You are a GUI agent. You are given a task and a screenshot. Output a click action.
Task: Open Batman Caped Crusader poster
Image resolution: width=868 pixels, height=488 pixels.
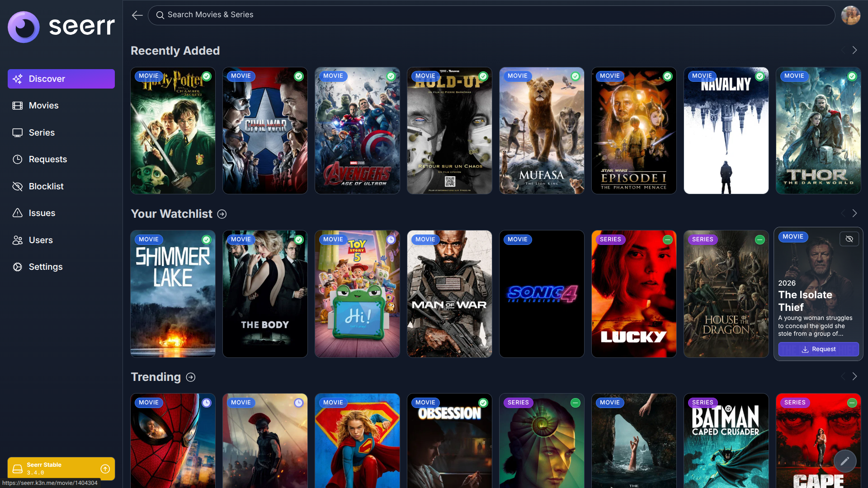[x=726, y=441]
